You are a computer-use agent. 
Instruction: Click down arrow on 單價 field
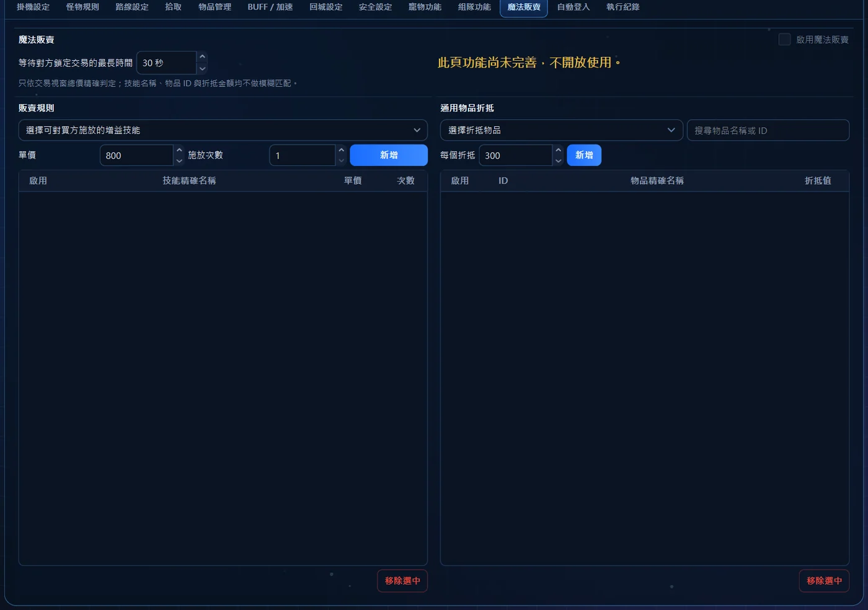(179, 161)
